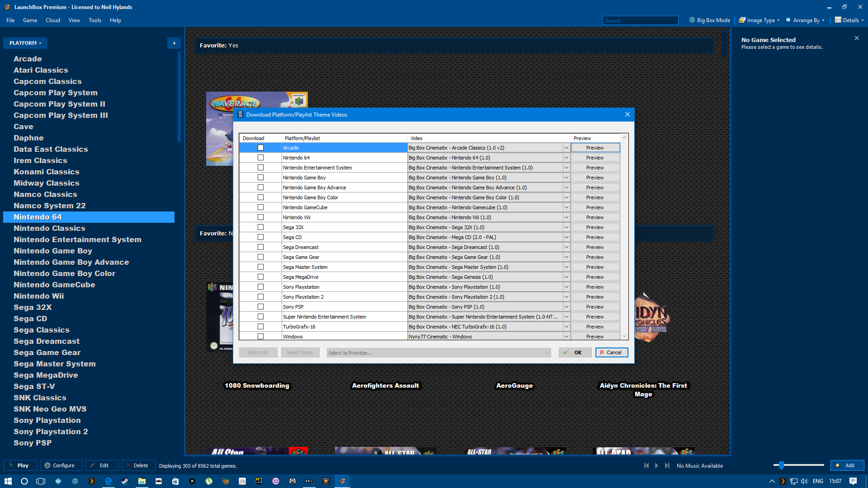
Task: Open the File menu
Action: [x=10, y=20]
